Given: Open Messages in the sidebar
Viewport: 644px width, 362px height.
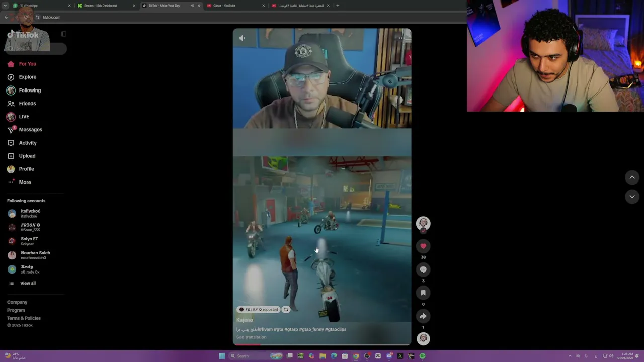Looking at the screenshot, I should click(x=25, y=130).
